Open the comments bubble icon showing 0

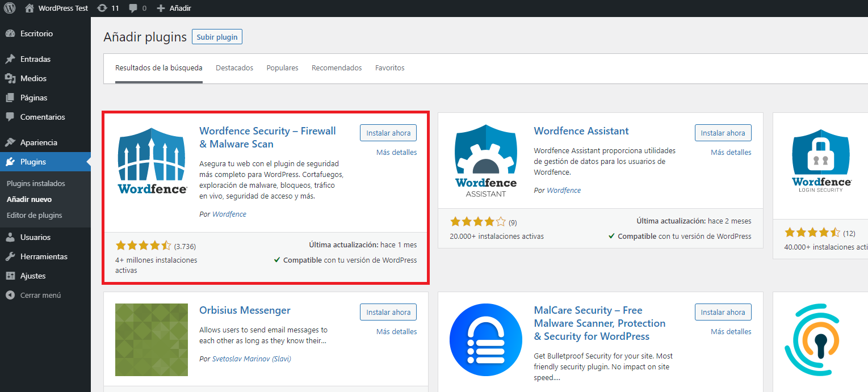click(133, 9)
